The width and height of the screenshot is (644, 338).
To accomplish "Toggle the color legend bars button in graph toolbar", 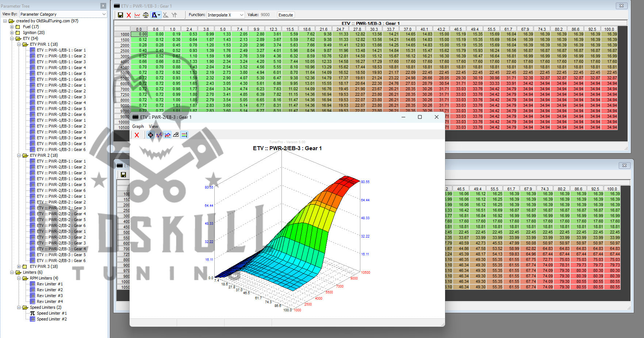I will [x=184, y=135].
